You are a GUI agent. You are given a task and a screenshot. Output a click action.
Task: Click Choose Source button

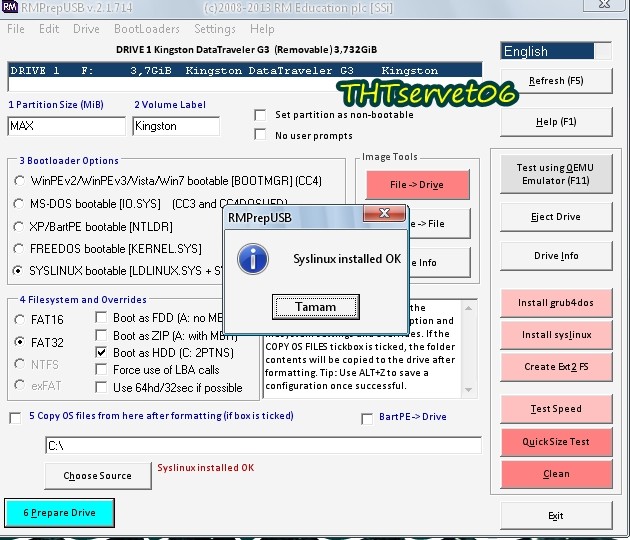point(98,476)
